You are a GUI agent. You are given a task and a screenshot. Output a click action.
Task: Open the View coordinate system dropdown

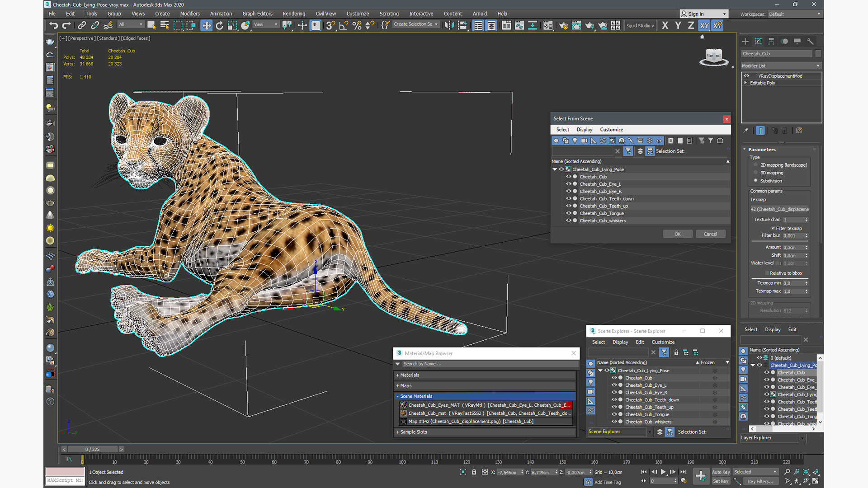266,24
